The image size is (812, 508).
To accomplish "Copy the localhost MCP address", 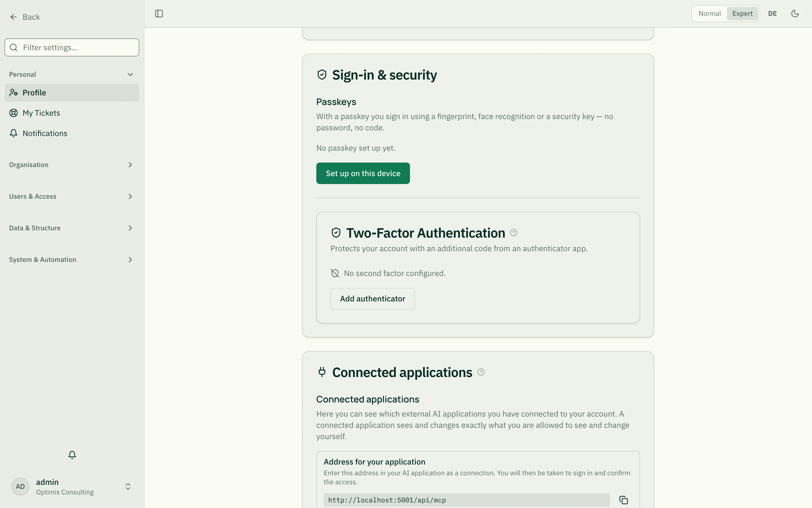I will (x=623, y=500).
